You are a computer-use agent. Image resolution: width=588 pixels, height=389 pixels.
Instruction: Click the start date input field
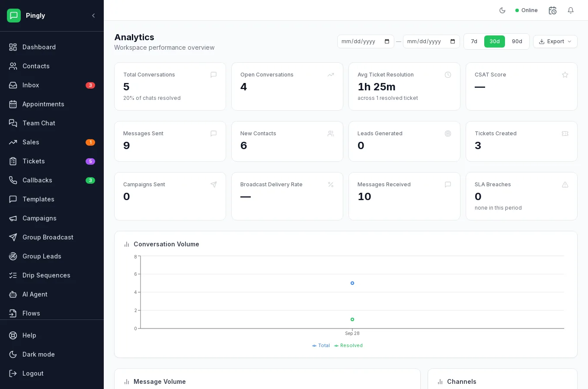[366, 41]
